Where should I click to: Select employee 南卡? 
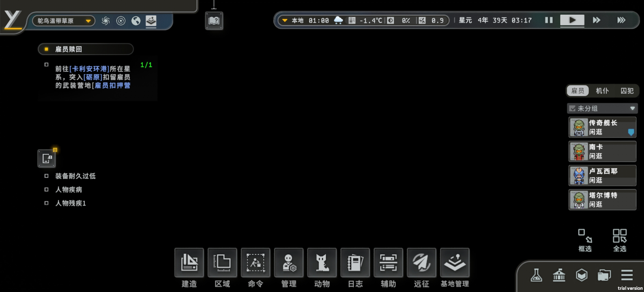click(x=602, y=151)
